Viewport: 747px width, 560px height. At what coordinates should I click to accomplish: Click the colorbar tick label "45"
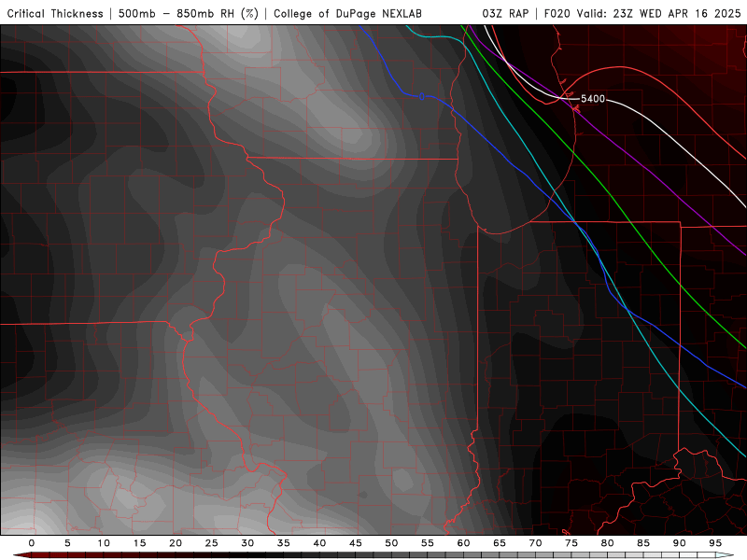point(356,543)
